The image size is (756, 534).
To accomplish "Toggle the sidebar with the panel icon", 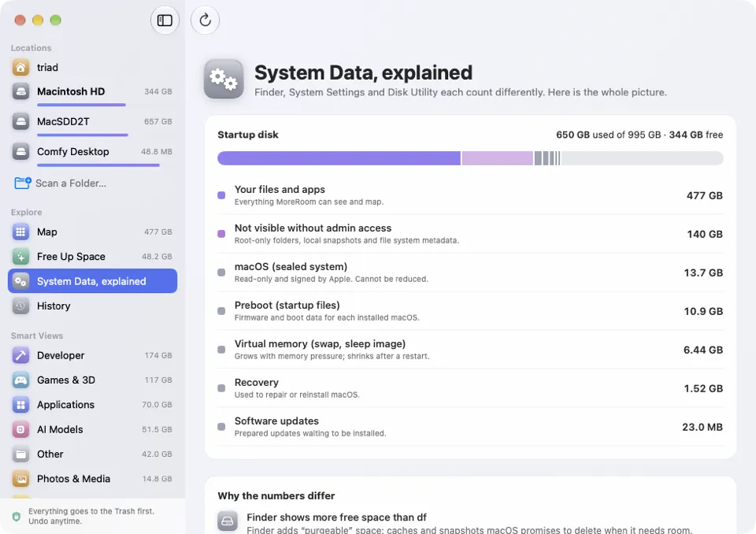I will tap(165, 20).
